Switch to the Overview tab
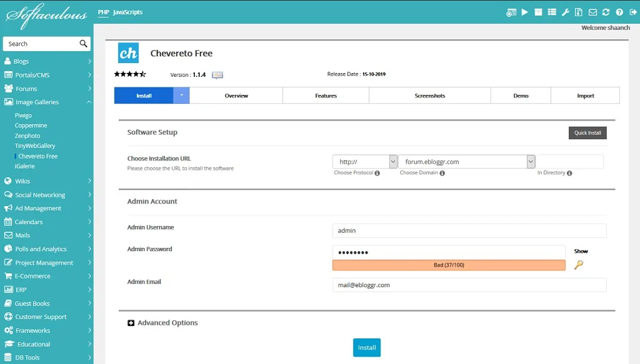 236,96
